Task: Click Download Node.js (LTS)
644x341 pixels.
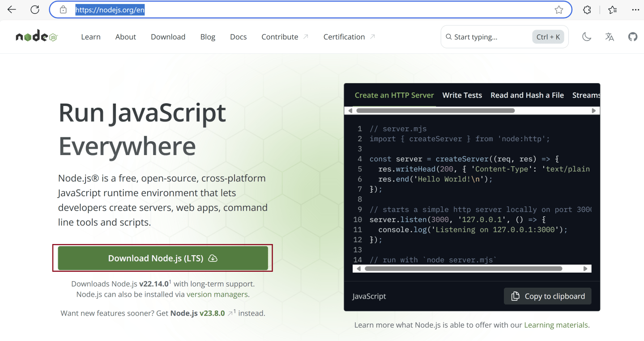Action: [x=162, y=258]
